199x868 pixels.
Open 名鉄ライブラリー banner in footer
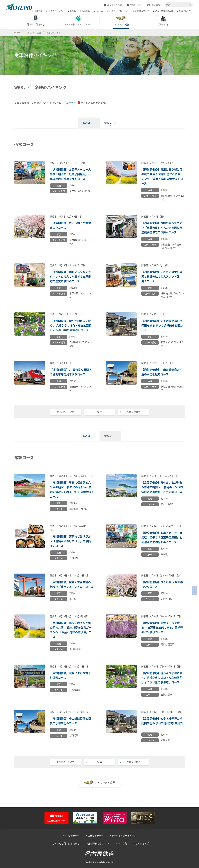tap(144, 818)
